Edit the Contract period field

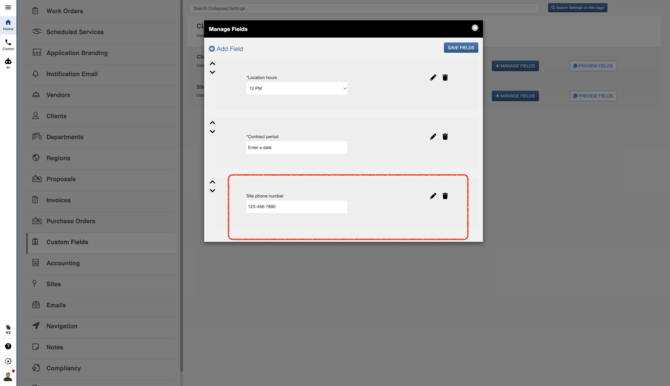point(433,137)
